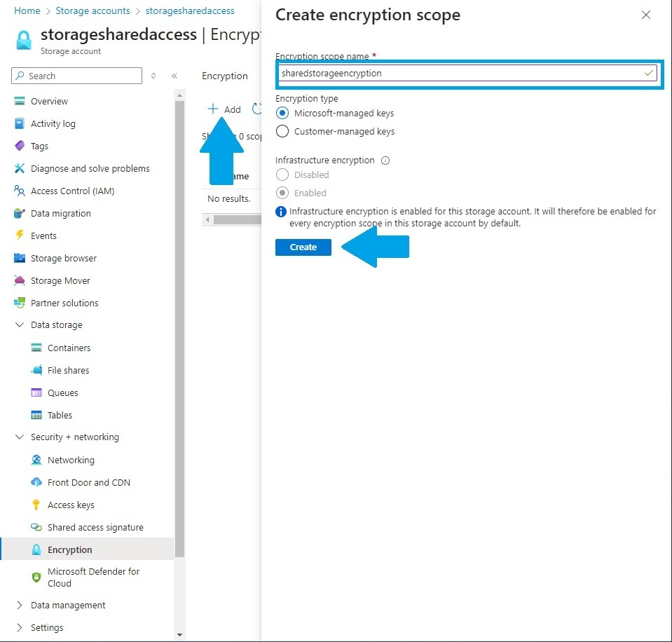
Task: Click the sort arrows beside Search box
Action: (x=153, y=76)
